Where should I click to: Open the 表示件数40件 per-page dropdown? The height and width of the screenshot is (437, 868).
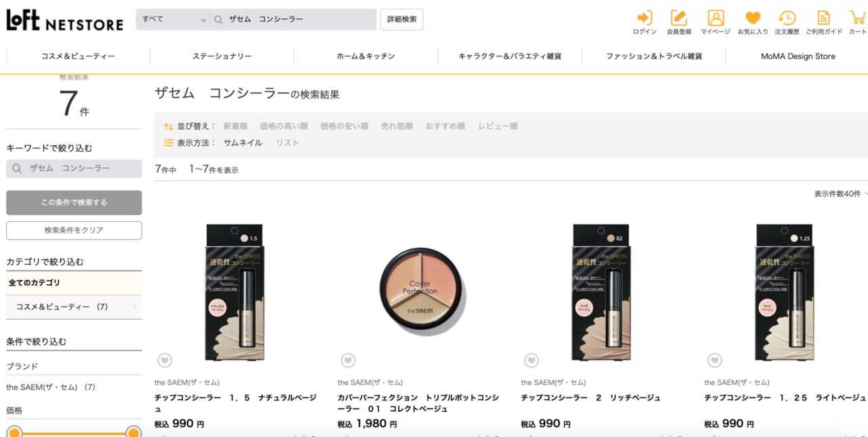tap(841, 194)
